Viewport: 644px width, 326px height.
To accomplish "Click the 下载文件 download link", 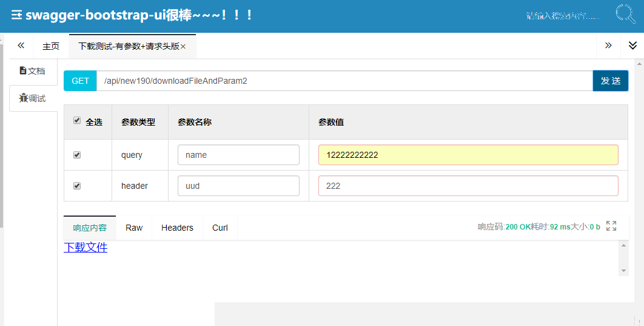I will [86, 247].
